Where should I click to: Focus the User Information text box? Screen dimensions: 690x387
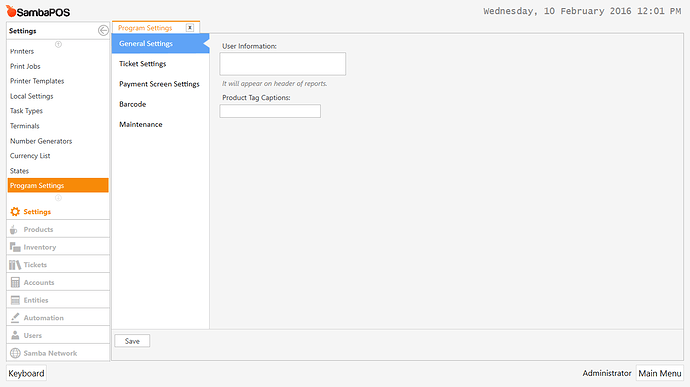coord(283,64)
